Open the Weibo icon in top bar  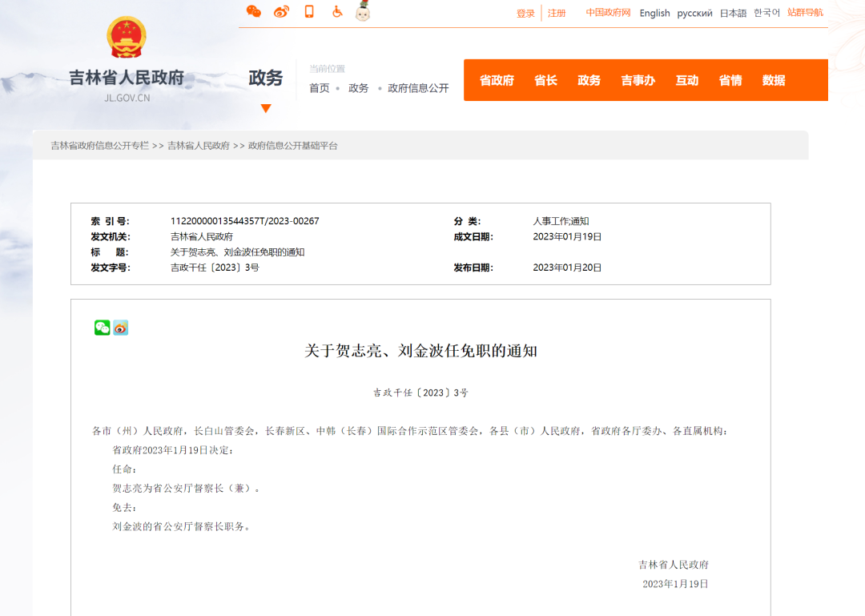click(x=281, y=11)
